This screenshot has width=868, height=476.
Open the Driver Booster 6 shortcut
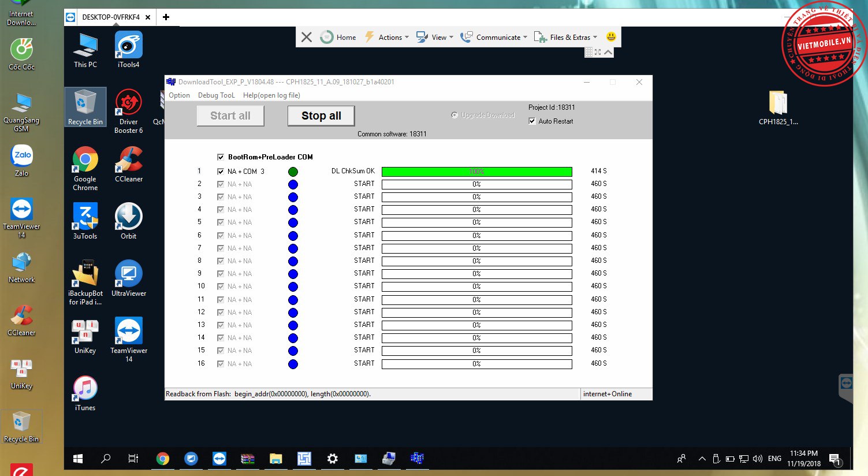[128, 112]
